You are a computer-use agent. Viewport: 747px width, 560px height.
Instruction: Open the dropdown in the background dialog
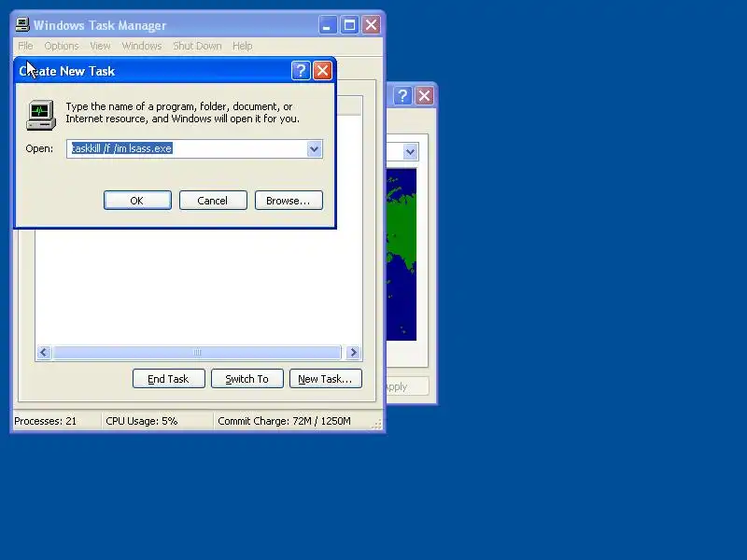point(410,152)
